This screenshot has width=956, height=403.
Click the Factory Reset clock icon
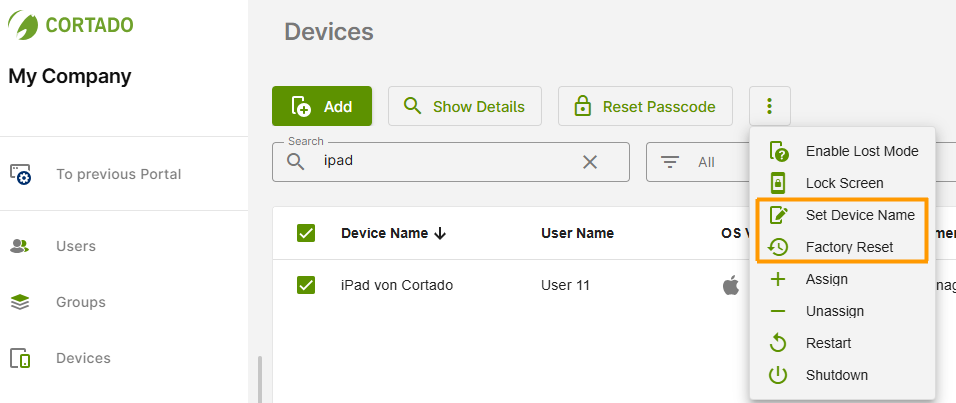pos(779,247)
